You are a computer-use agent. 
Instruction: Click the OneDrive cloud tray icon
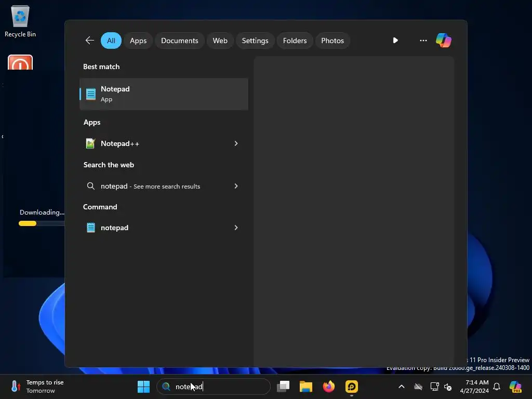pos(418,387)
